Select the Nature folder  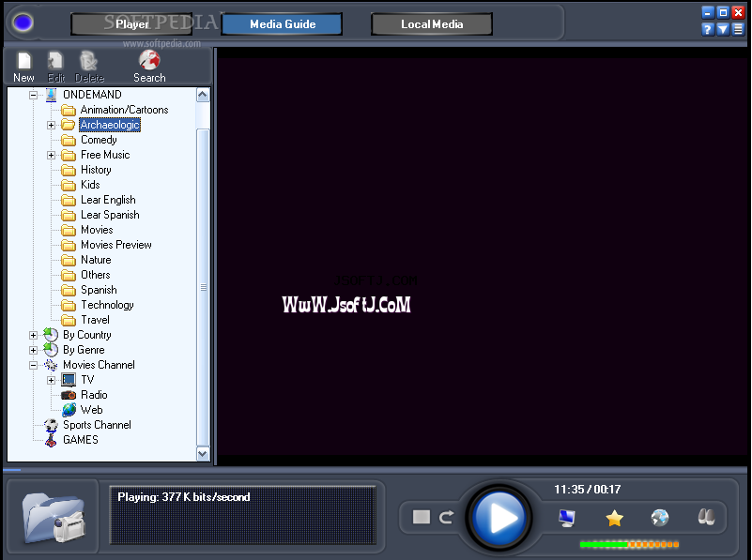(x=96, y=260)
